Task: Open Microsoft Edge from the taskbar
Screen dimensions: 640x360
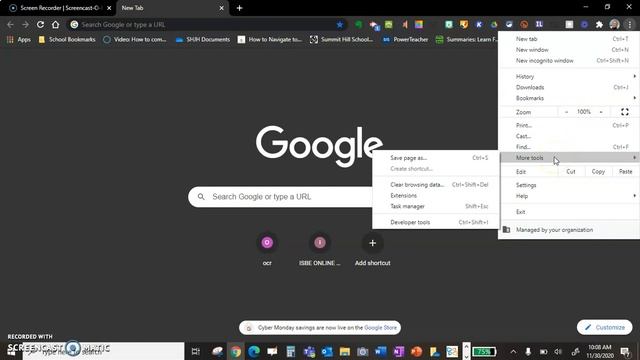Action: [254, 351]
